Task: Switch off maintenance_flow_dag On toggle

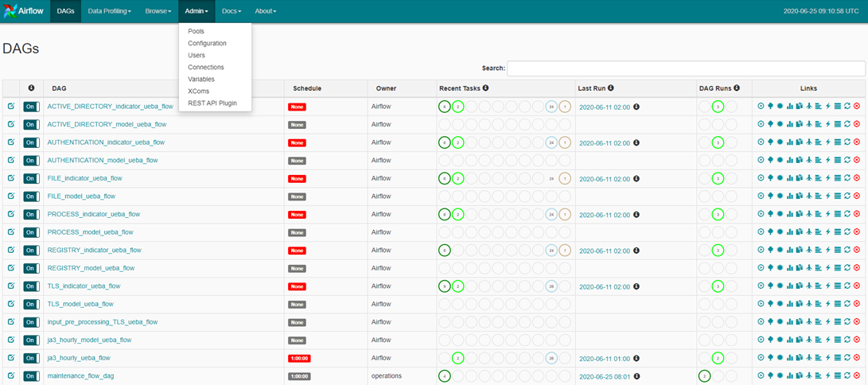Action: [31, 376]
